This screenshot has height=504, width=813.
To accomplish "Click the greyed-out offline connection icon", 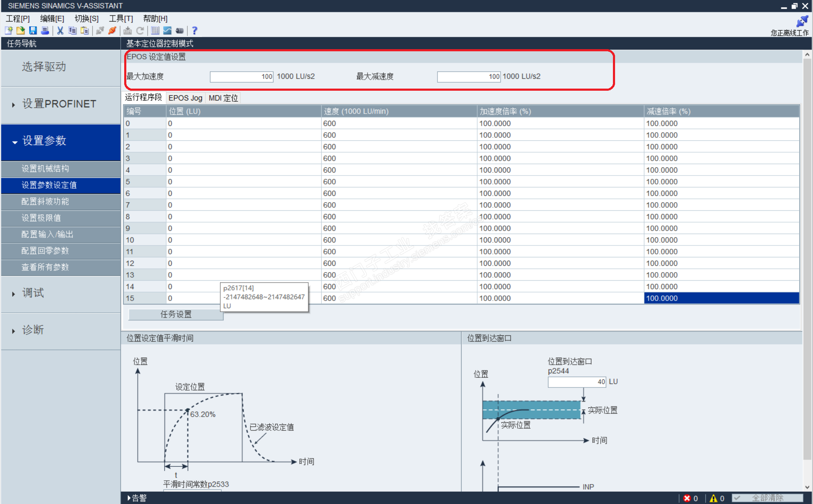I will click(x=100, y=31).
